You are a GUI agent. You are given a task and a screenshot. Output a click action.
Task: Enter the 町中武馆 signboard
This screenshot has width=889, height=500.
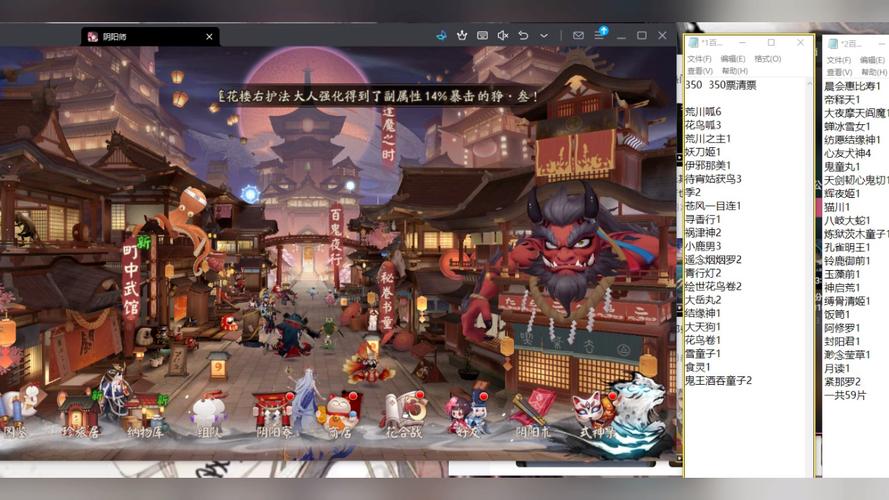[131, 282]
